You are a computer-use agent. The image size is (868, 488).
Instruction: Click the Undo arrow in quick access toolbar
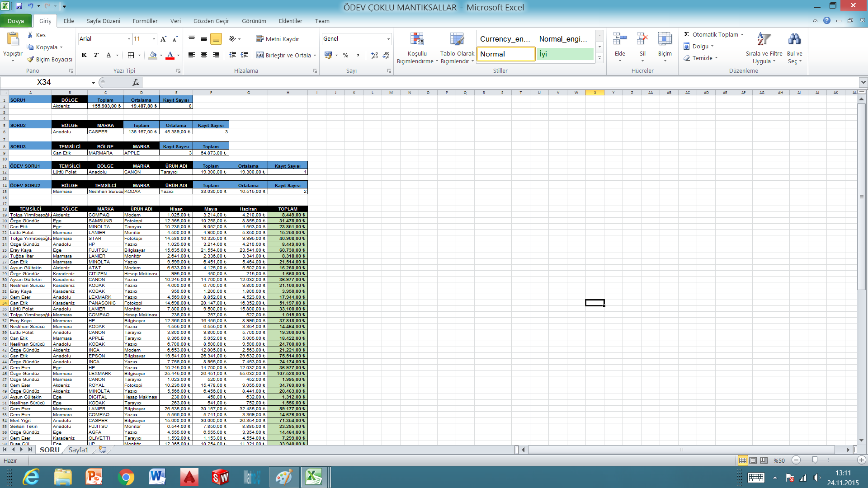point(30,6)
